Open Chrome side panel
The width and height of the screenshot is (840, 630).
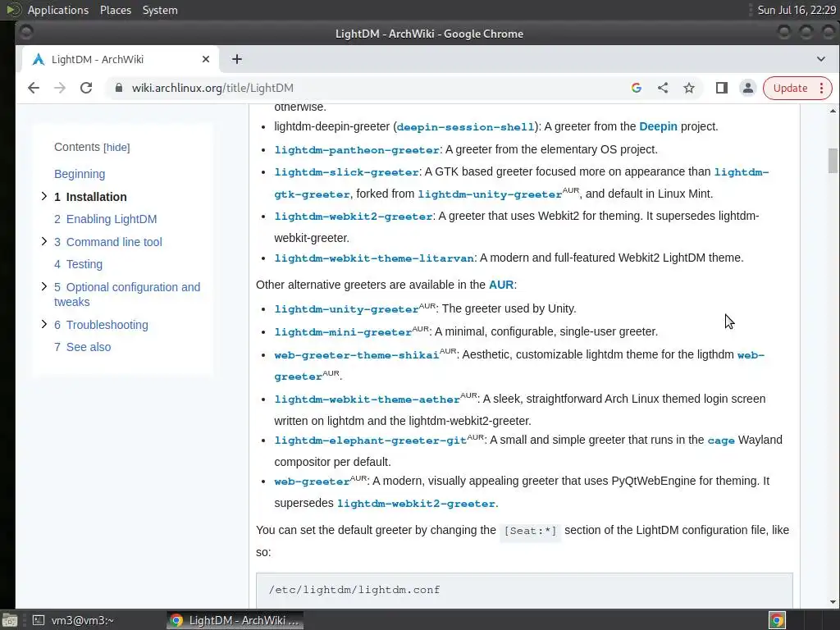722,88
